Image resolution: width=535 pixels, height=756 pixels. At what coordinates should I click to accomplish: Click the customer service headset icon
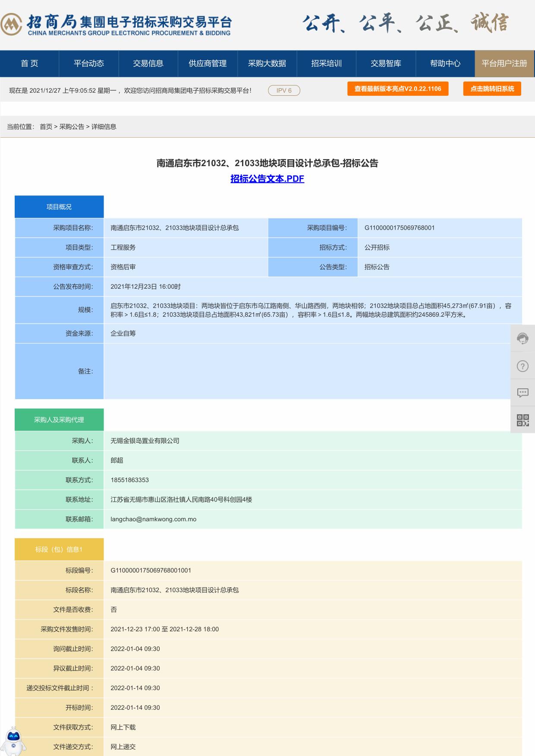(x=522, y=339)
